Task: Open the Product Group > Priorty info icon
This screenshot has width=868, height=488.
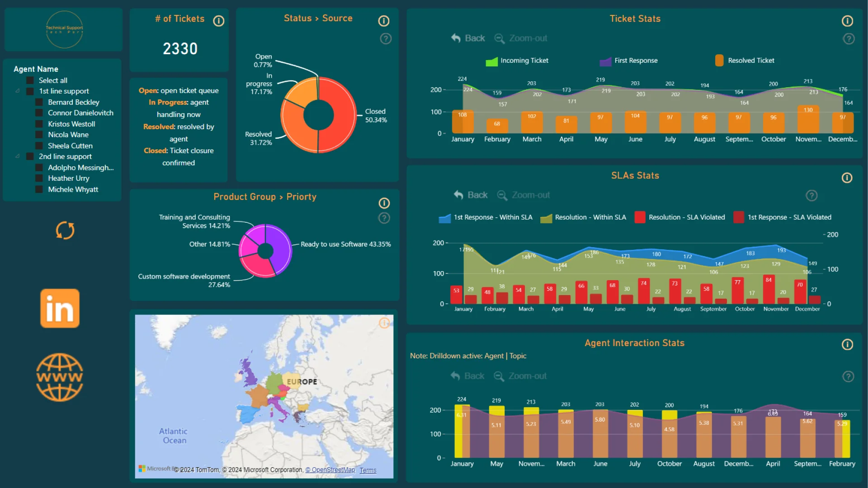Action: 384,203
